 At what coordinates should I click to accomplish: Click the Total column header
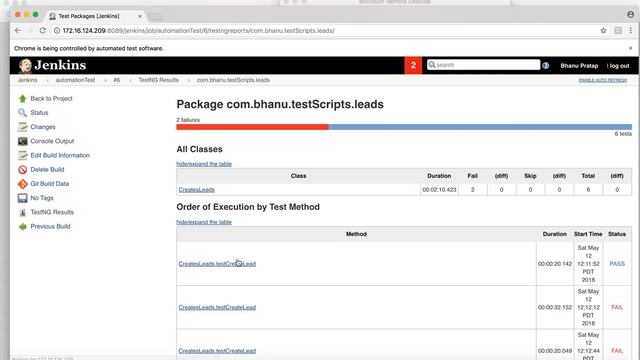[x=588, y=176]
